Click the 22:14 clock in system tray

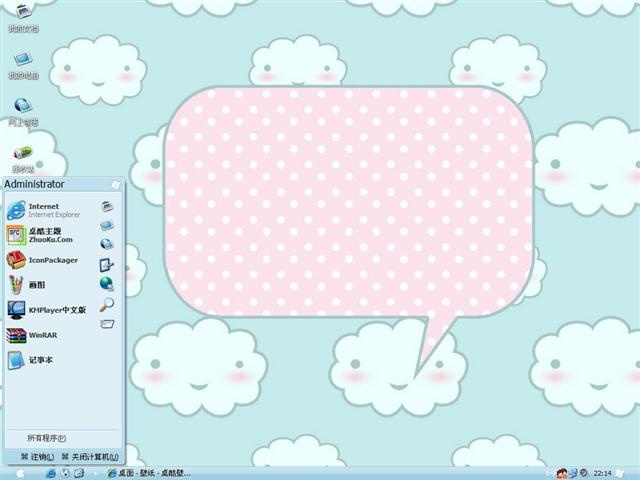coord(602,473)
